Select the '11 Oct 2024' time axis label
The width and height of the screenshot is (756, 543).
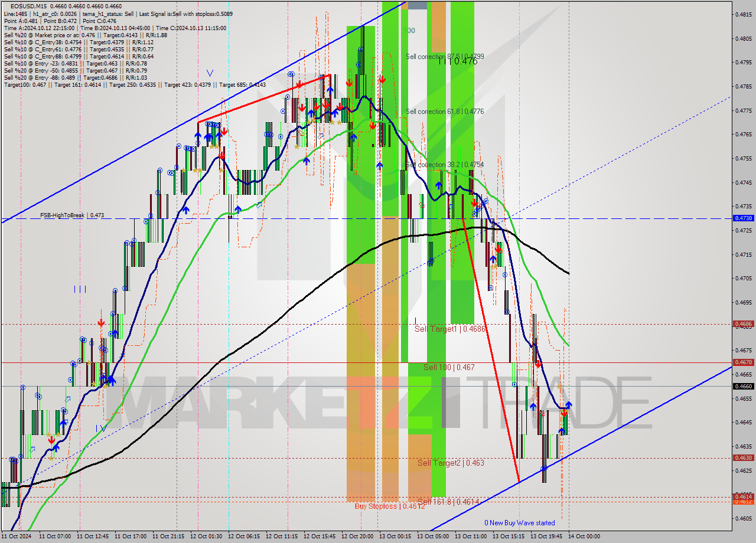(x=17, y=537)
